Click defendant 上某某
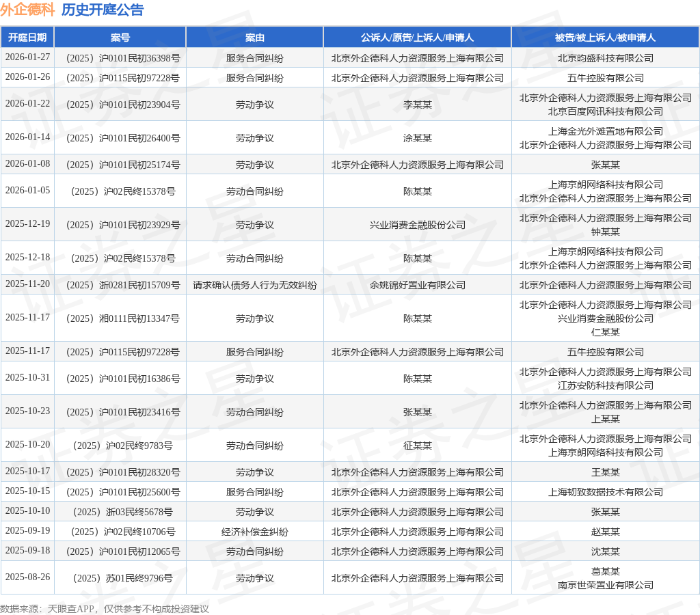 (x=606, y=419)
